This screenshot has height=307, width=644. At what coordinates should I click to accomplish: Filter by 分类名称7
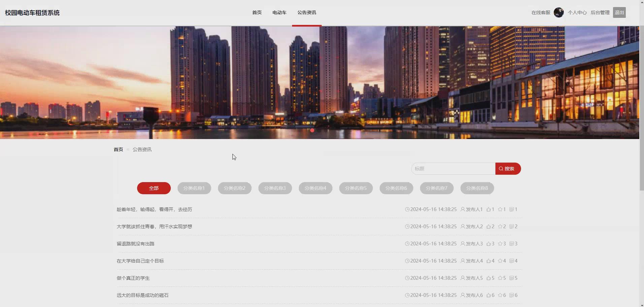click(437, 188)
